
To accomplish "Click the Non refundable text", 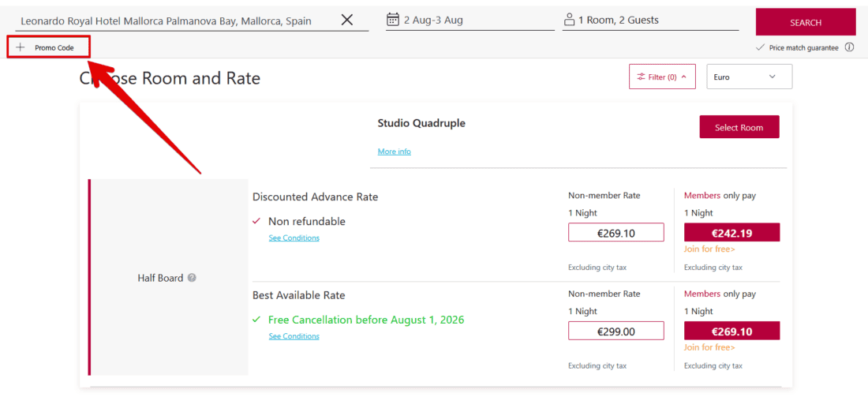I will point(307,222).
